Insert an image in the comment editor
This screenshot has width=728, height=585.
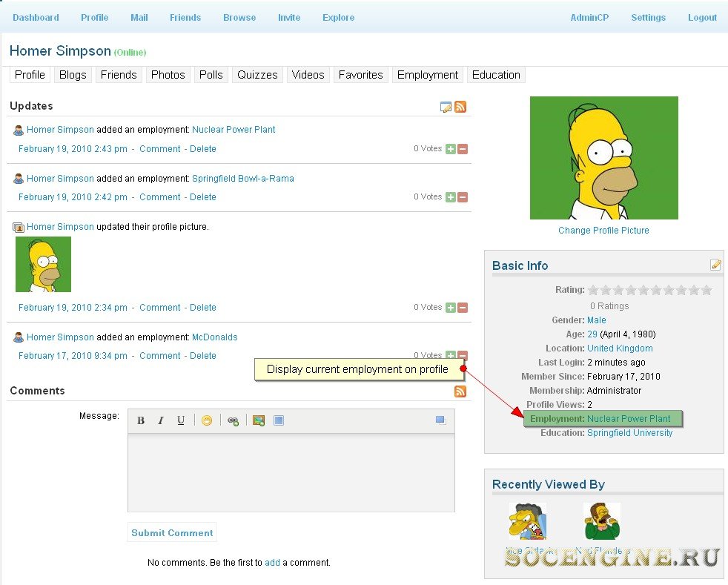pos(259,420)
